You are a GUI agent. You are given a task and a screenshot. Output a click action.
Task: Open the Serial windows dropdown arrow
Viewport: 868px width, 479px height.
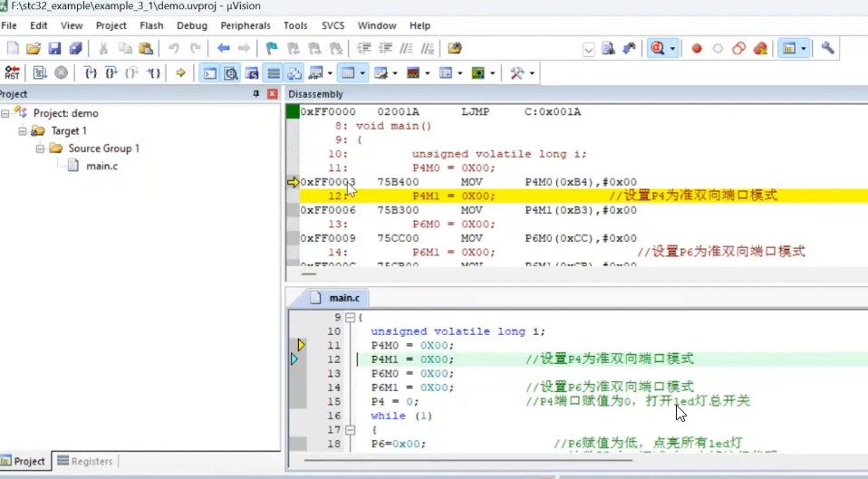click(x=395, y=73)
